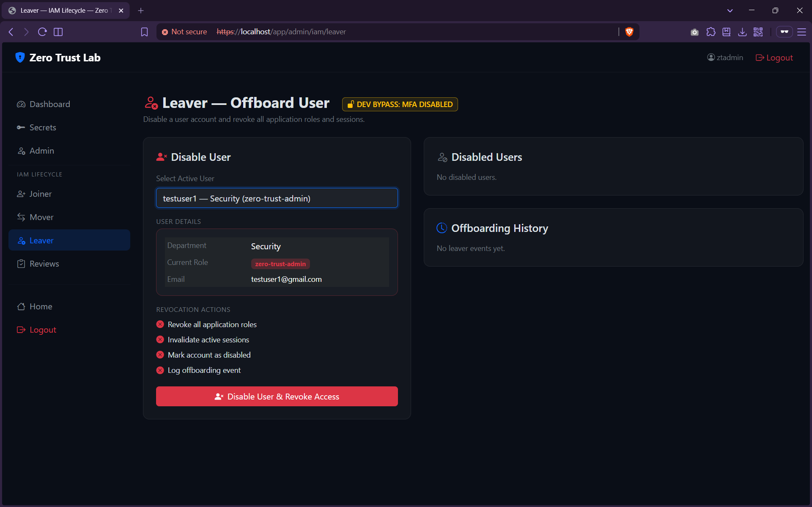This screenshot has height=507, width=812.
Task: Click Logout link in top header
Action: [x=774, y=58]
